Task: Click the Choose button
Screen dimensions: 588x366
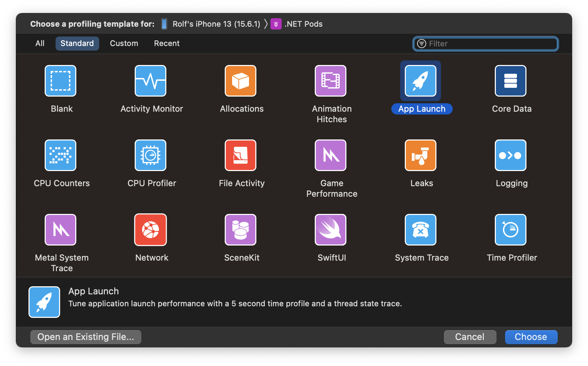Action: coord(531,337)
